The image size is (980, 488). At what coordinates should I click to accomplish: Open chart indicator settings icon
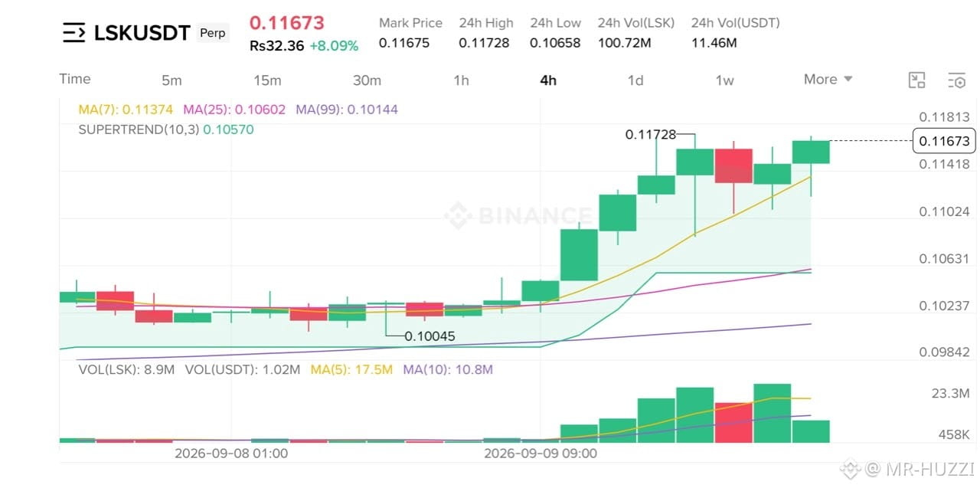click(956, 80)
